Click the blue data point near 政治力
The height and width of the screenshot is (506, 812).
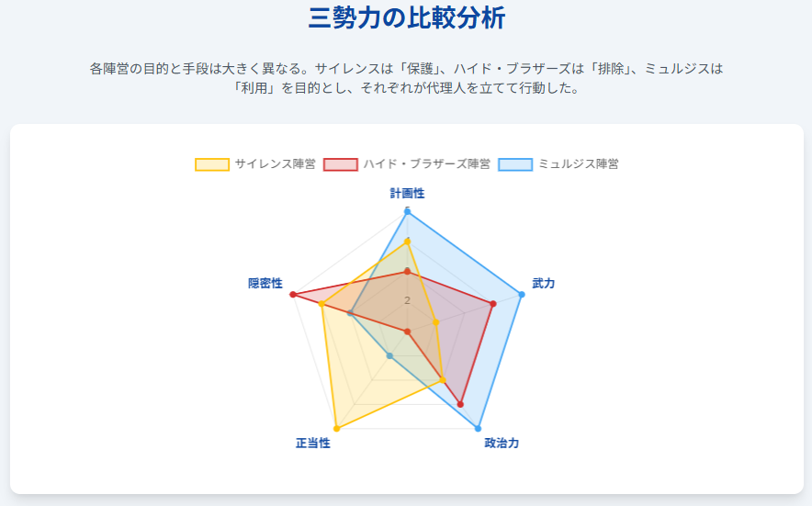tap(478, 428)
